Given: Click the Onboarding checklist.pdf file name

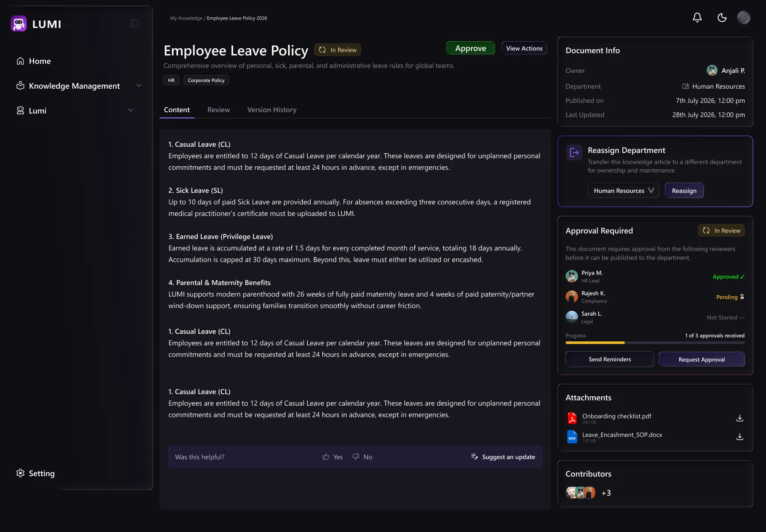Looking at the screenshot, I should pos(617,416).
